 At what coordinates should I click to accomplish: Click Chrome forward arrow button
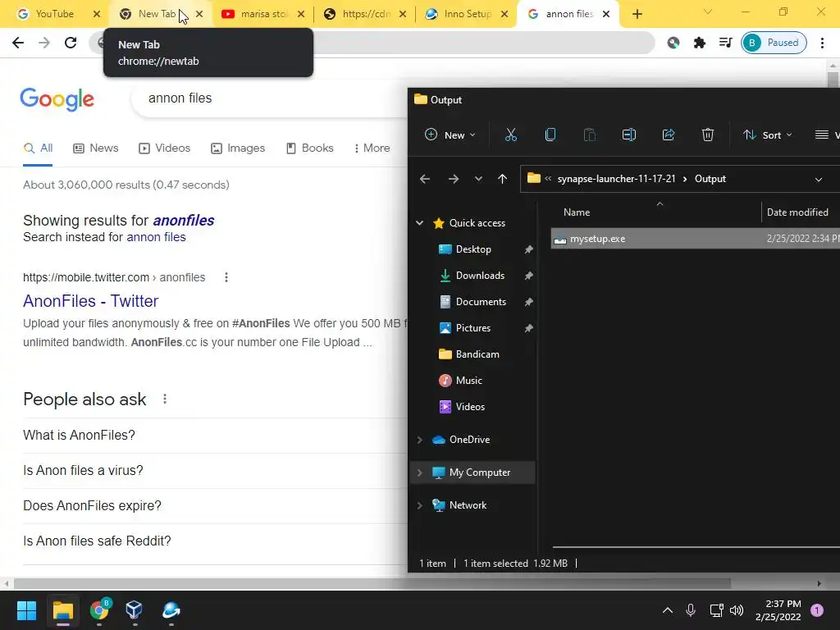tap(44, 43)
